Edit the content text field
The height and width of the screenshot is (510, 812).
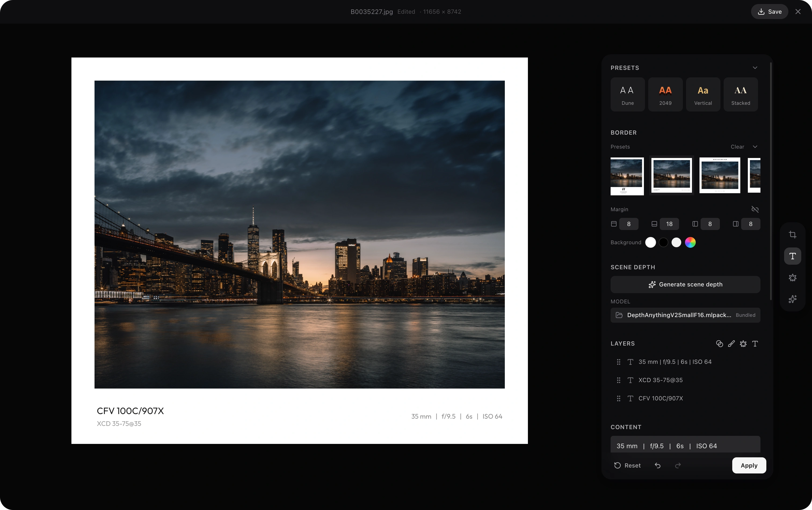(685, 444)
